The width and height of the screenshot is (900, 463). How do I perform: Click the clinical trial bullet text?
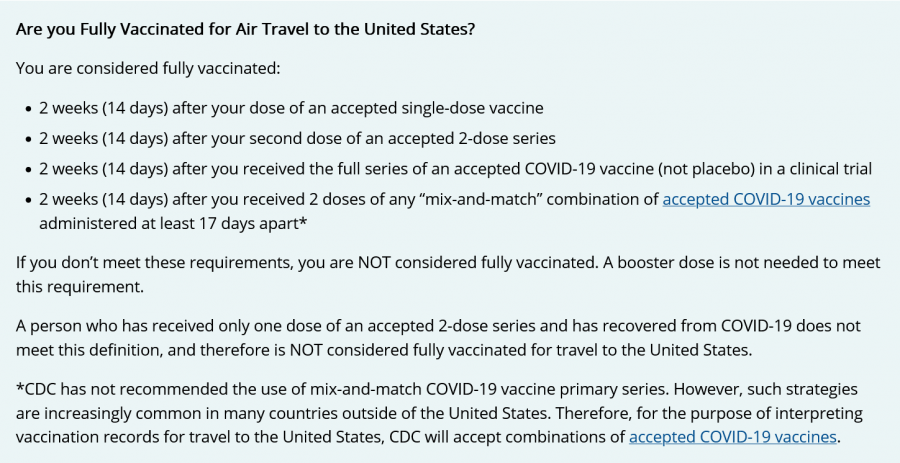[x=455, y=169]
